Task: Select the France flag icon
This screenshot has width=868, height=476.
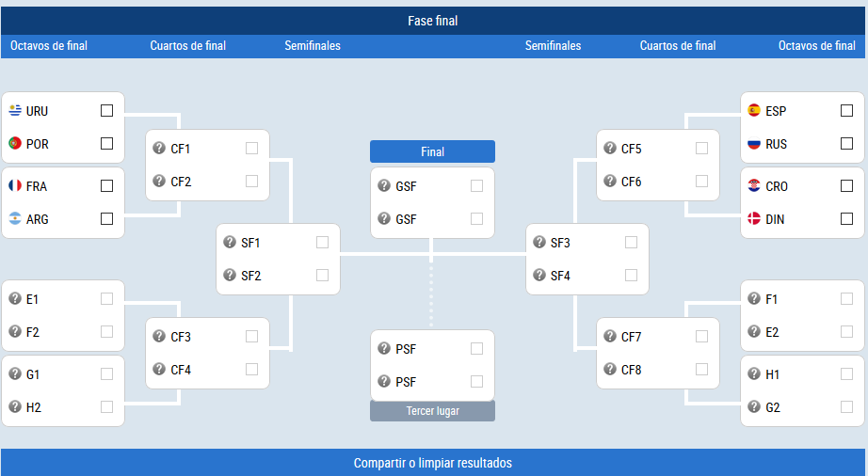Action: pos(15,185)
